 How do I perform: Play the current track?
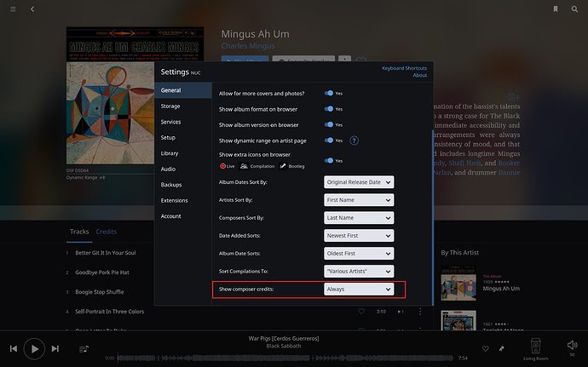34,349
